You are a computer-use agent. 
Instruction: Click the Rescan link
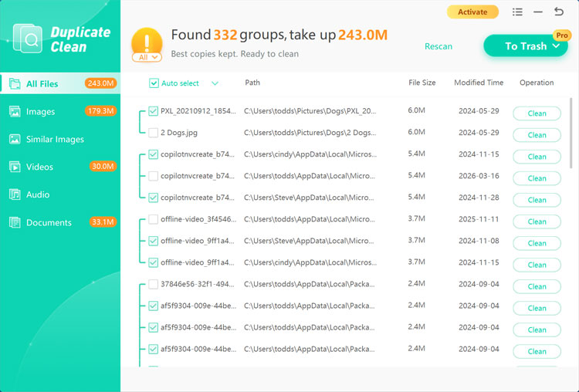[438, 46]
